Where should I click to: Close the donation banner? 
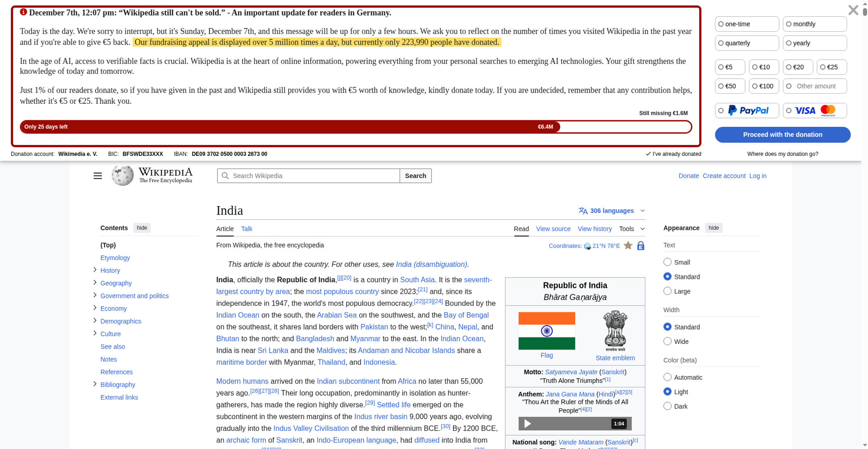853,10
